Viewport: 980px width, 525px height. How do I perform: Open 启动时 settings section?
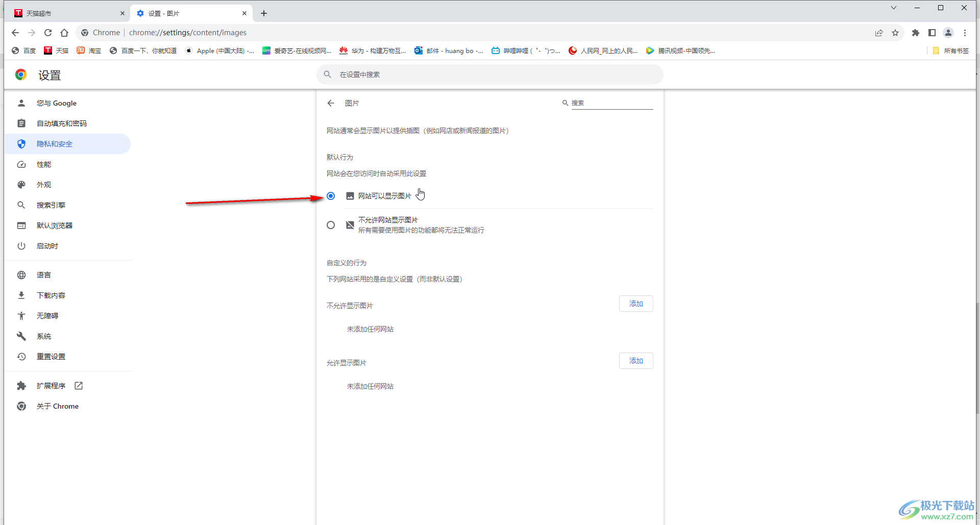coord(67,246)
